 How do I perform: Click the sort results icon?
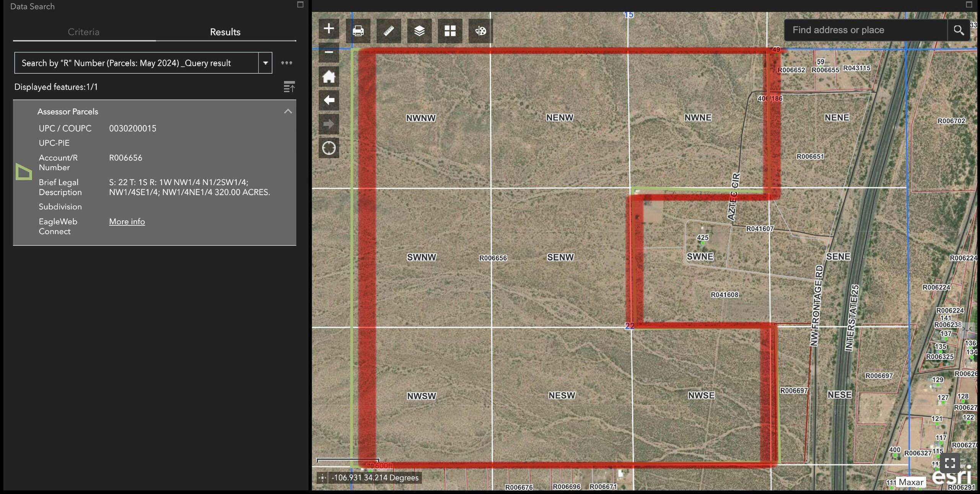[x=290, y=87]
